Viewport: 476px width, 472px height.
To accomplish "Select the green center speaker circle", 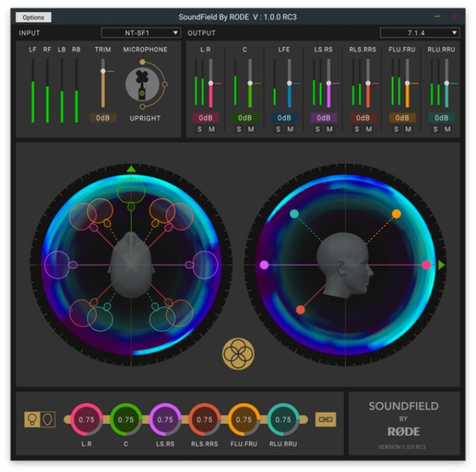I will (131, 190).
